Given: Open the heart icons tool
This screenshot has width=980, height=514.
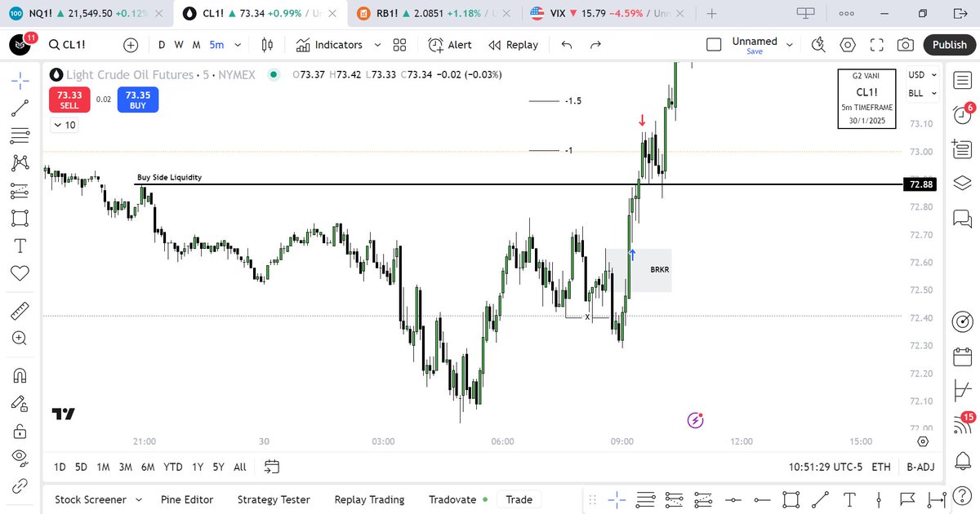Looking at the screenshot, I should [x=20, y=273].
